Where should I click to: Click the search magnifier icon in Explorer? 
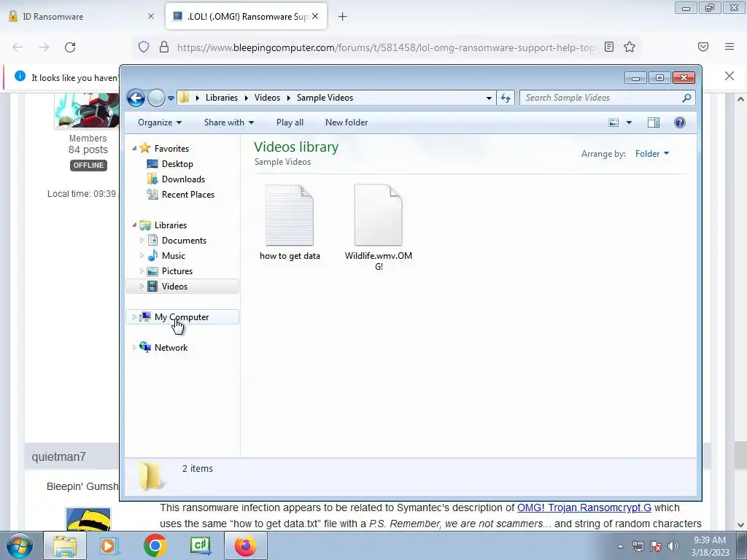click(x=686, y=98)
